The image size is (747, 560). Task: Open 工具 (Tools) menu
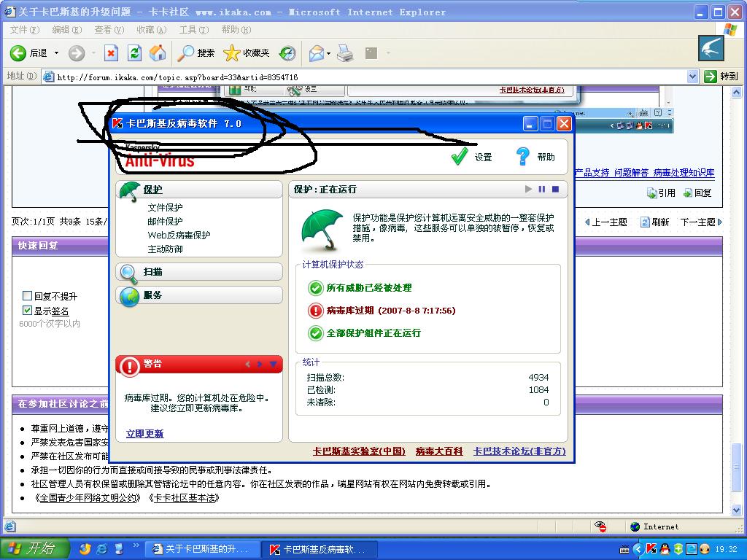[194, 30]
